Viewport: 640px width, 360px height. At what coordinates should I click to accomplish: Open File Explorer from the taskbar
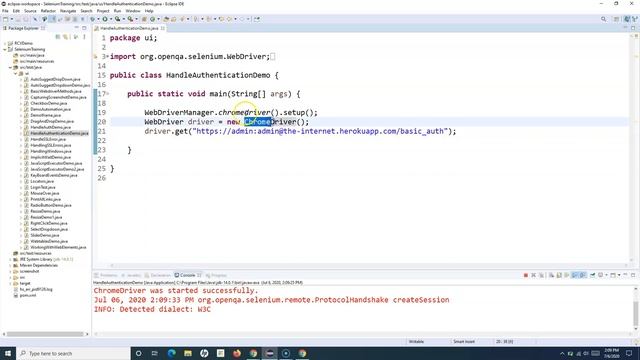pos(188,353)
